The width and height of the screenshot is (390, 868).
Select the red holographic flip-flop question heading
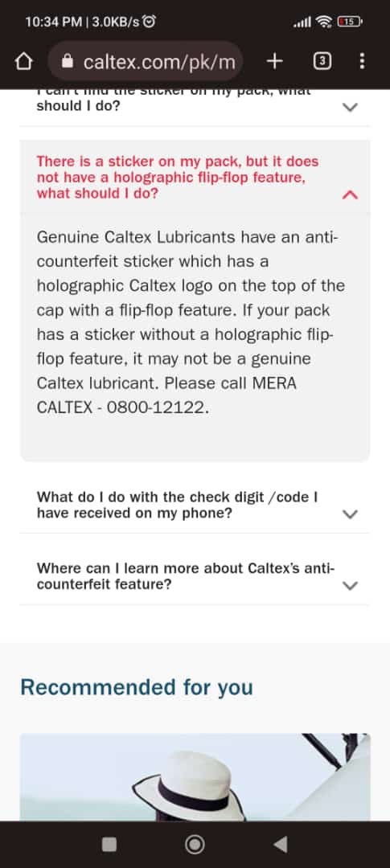point(178,178)
